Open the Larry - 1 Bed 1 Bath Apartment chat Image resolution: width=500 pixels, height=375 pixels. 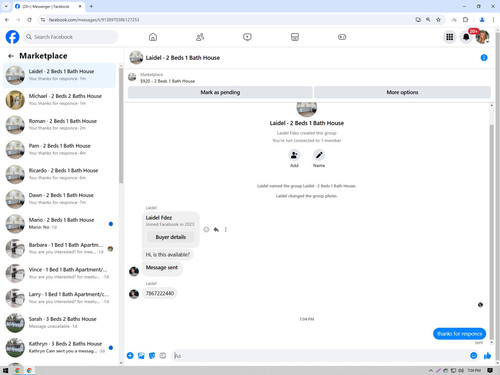59,298
